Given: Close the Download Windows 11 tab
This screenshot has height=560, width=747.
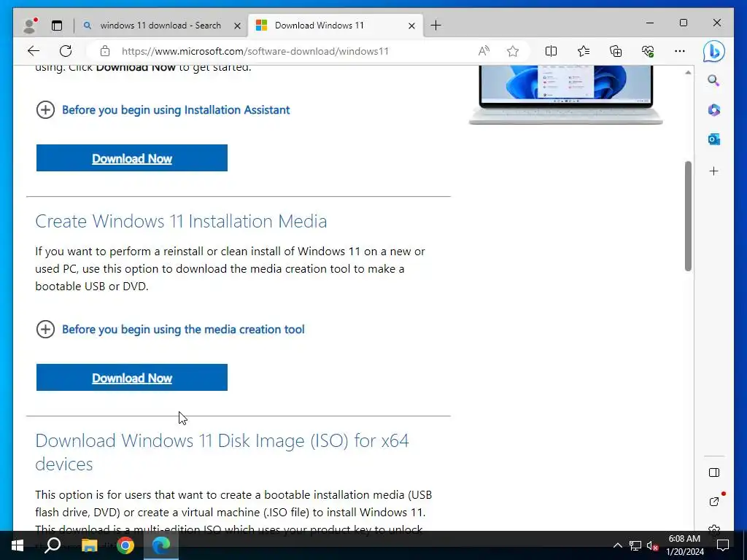Looking at the screenshot, I should (x=411, y=26).
